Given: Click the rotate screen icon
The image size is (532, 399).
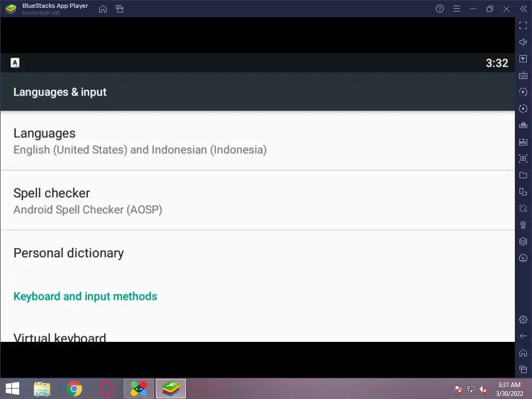Looking at the screenshot, I should point(523,208).
